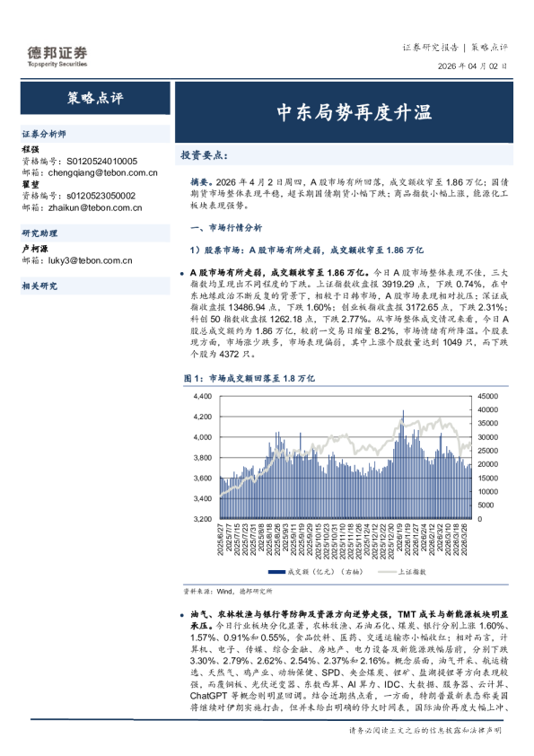Select the 研究助理 section heading
The width and height of the screenshot is (534, 756).
pyautogui.click(x=39, y=233)
